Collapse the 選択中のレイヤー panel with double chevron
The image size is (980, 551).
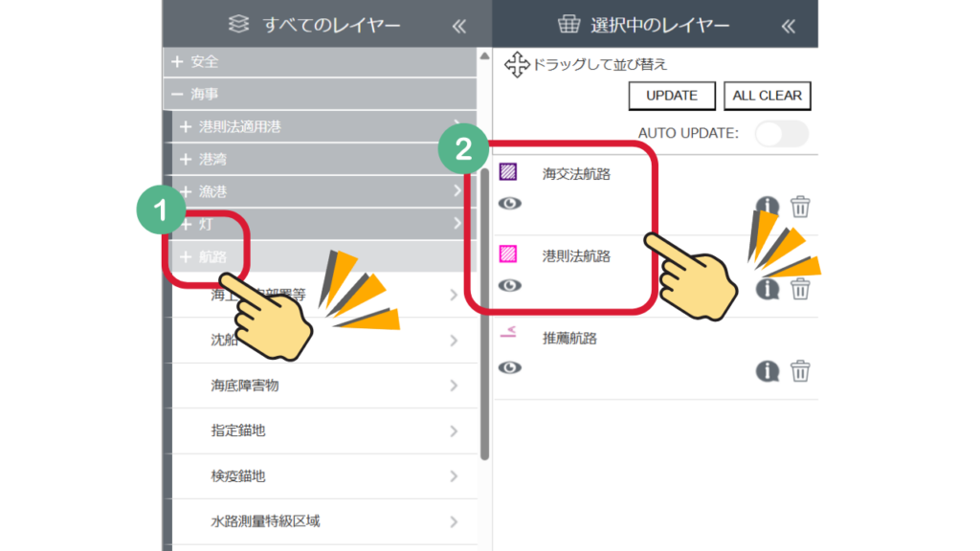[788, 26]
